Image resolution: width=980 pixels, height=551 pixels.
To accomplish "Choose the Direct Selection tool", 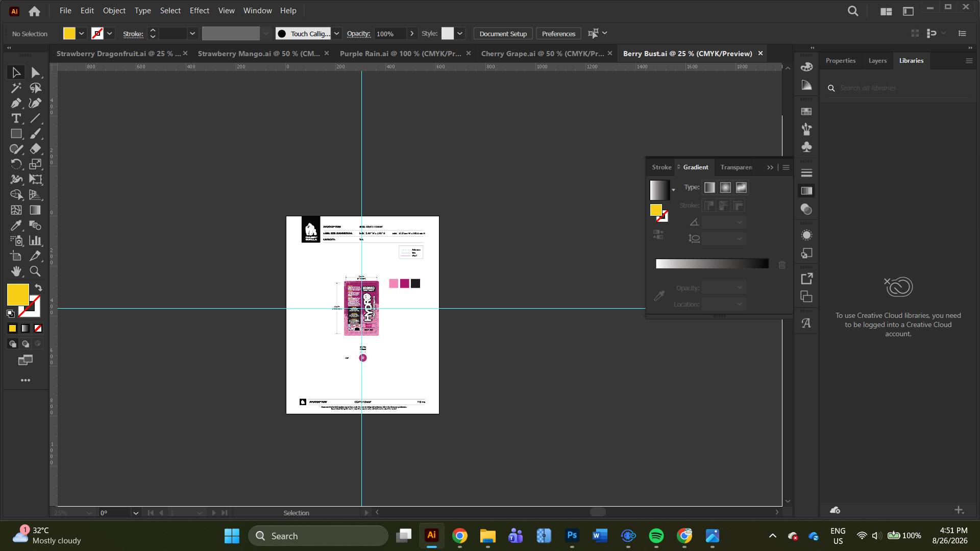I will click(x=35, y=72).
